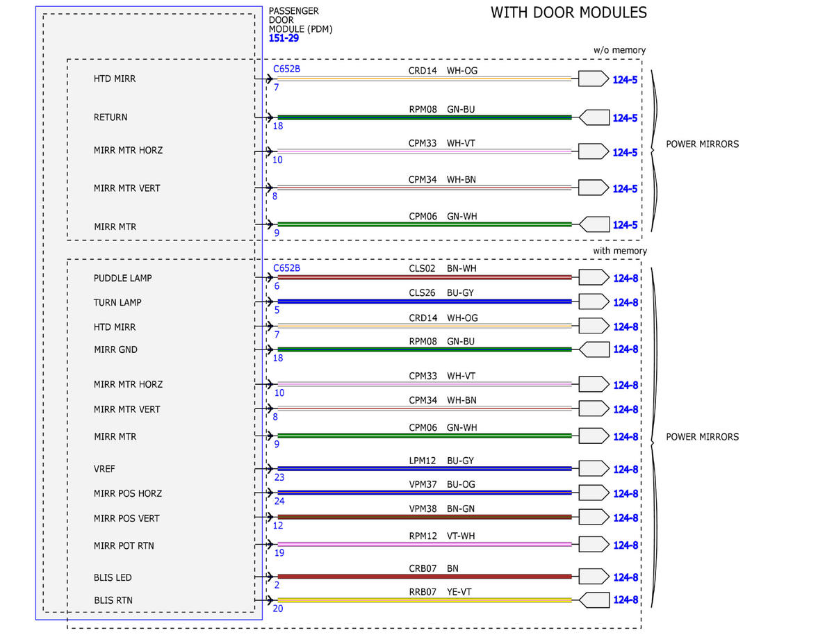Click the connector arrow for CLS02 BN-WH
This screenshot has width=834, height=644.
(x=594, y=277)
